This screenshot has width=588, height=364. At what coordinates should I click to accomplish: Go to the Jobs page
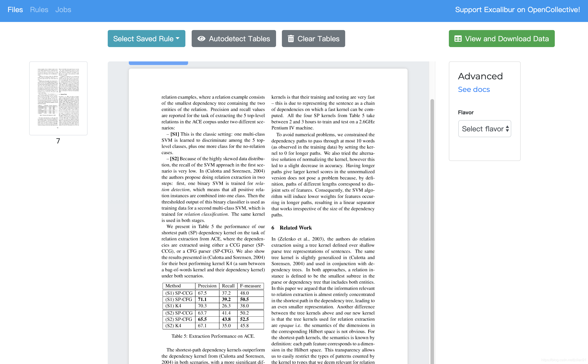(x=63, y=10)
